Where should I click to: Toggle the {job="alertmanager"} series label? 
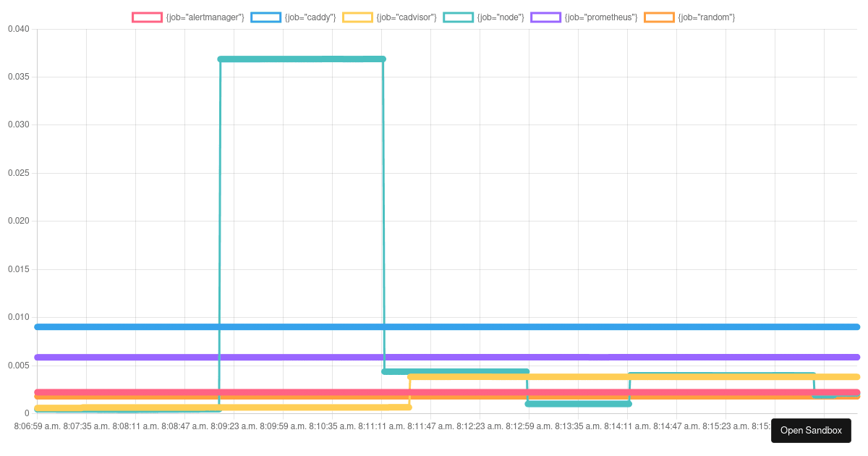click(x=205, y=17)
